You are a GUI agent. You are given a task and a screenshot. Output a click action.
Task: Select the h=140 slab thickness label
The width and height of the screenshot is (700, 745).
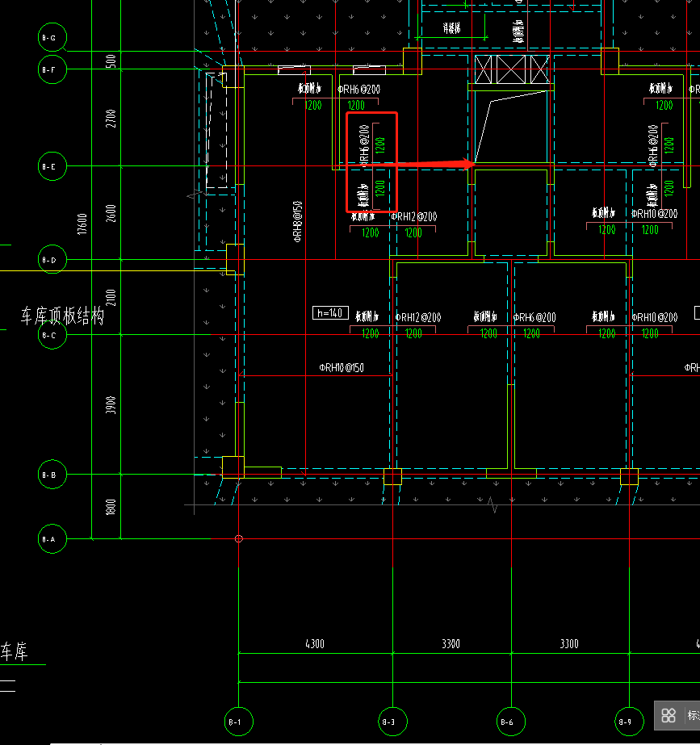[x=330, y=313]
